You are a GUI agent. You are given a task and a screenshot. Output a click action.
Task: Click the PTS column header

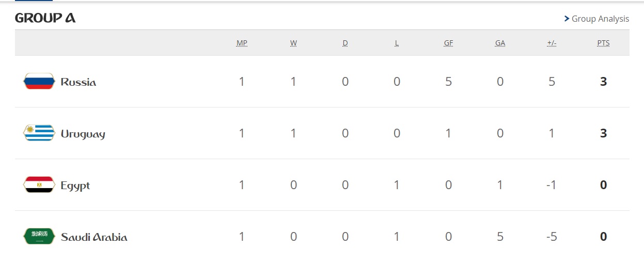(603, 43)
